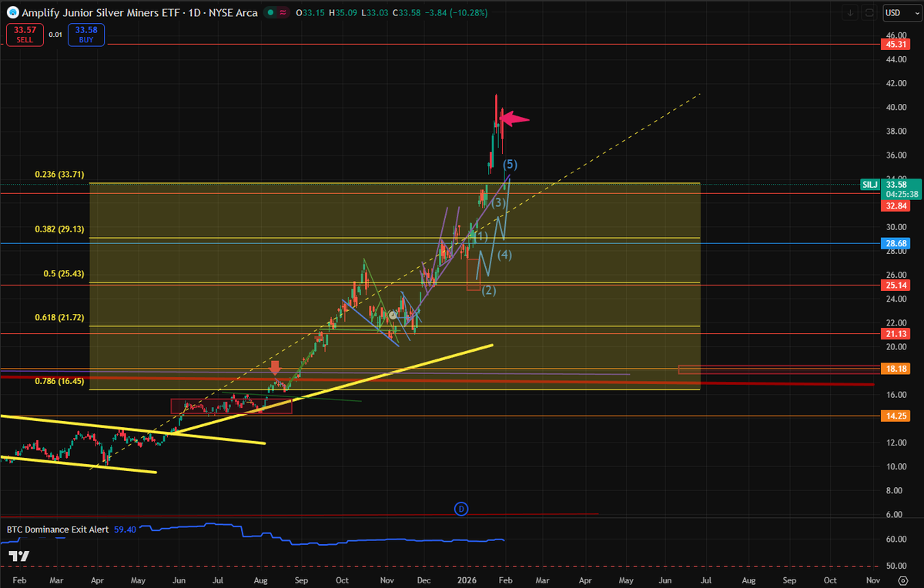The image size is (924, 588).
Task: Click the maximize chart icon beside USD
Action: coord(869,13)
